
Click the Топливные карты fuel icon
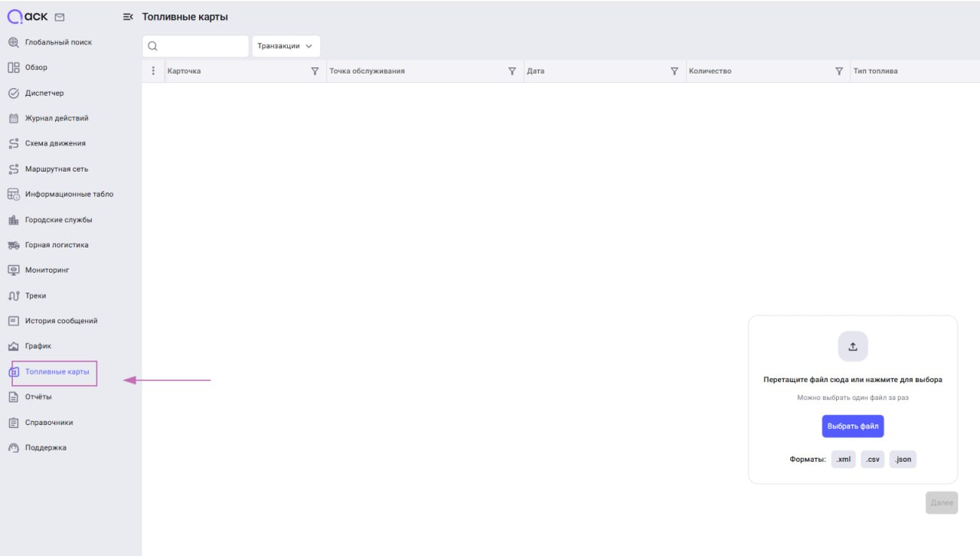[x=13, y=372]
